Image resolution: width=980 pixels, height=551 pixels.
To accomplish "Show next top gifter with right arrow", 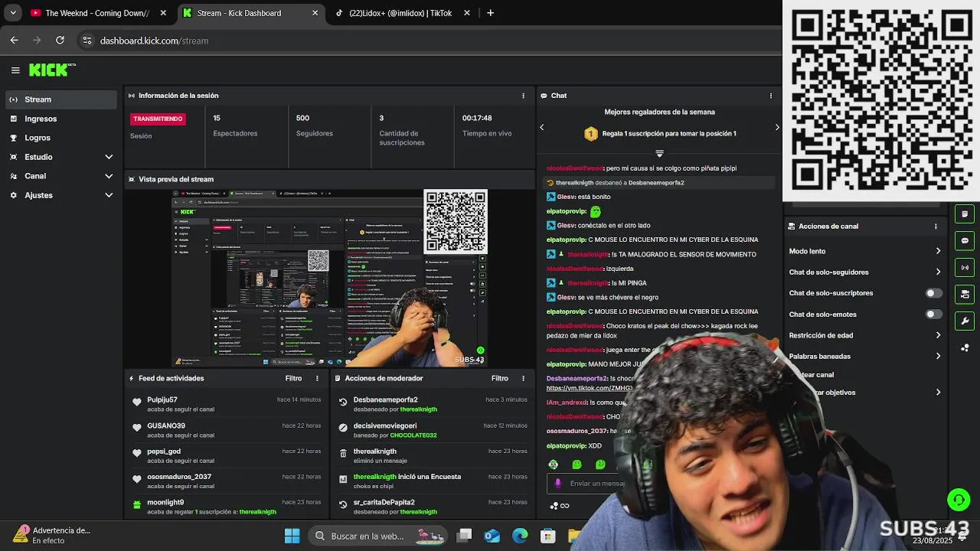I will tap(777, 127).
